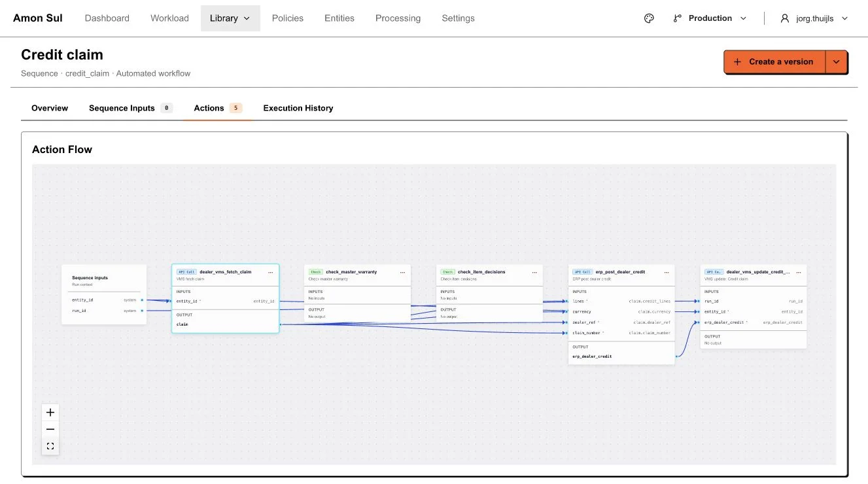Select the erp_post_dealer_credit node title
Image resolution: width=868 pixels, height=484 pixels.
click(x=620, y=272)
